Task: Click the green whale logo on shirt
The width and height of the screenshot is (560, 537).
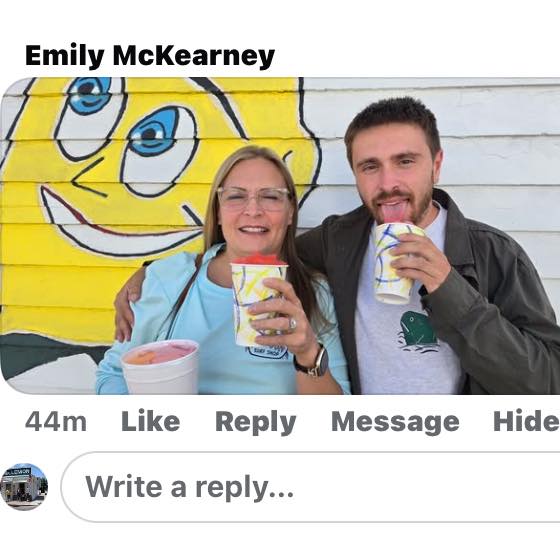Action: (417, 331)
